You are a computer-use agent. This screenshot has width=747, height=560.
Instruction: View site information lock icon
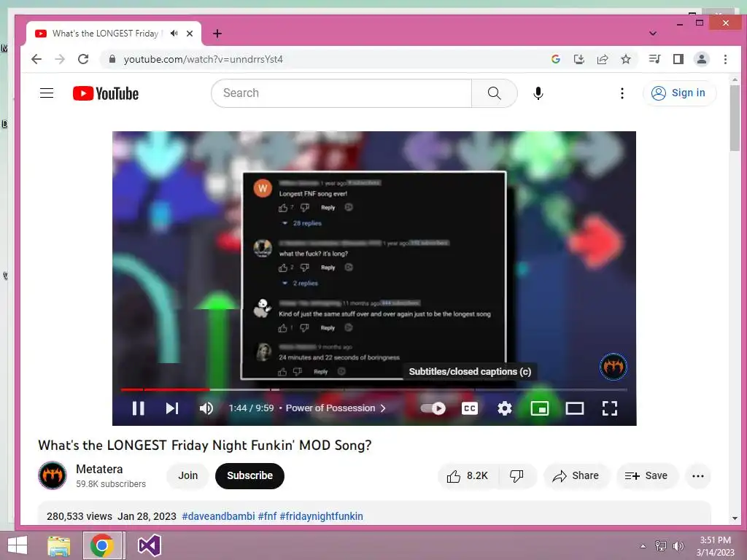coord(112,59)
